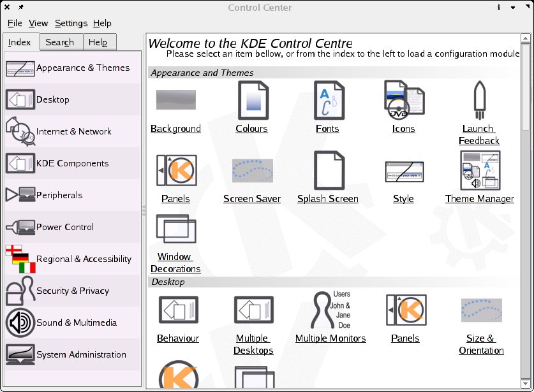Open the Settings menu

pyautogui.click(x=71, y=23)
